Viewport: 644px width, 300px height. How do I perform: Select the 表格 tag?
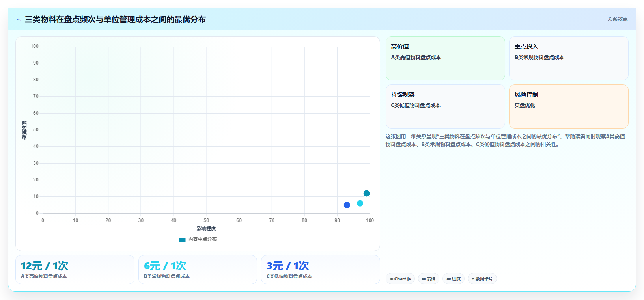point(429,279)
